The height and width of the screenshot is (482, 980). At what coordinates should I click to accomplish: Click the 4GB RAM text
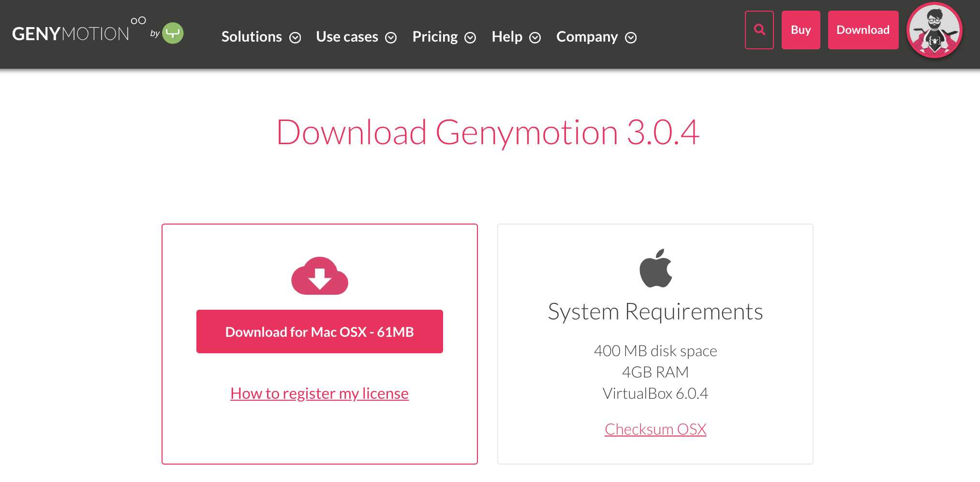pos(655,372)
